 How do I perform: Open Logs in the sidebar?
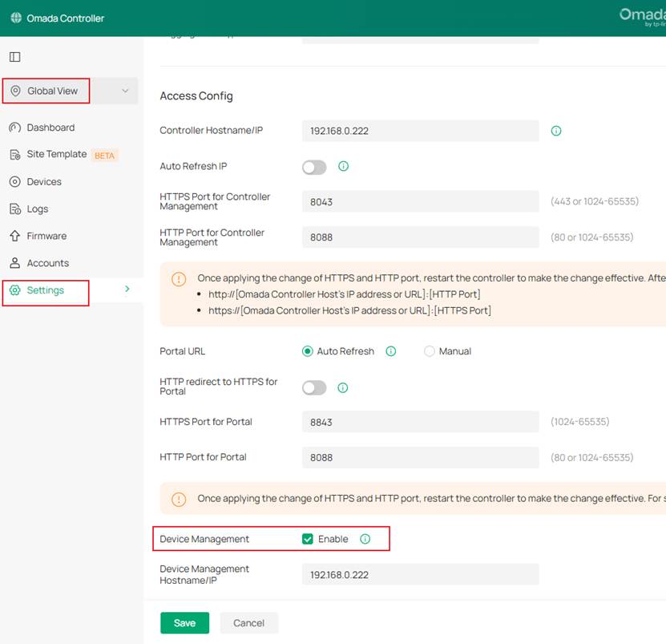[38, 209]
